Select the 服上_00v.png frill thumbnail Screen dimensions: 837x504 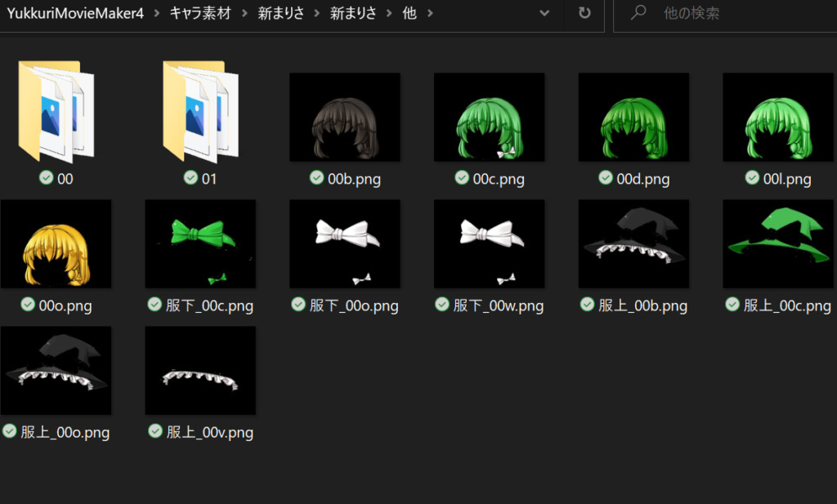tap(200, 371)
